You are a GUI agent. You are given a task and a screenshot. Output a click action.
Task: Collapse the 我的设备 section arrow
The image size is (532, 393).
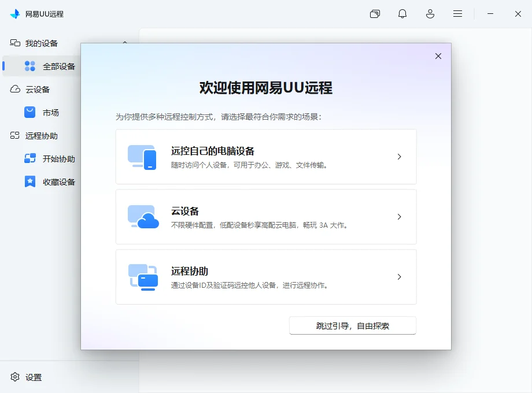pyautogui.click(x=125, y=43)
